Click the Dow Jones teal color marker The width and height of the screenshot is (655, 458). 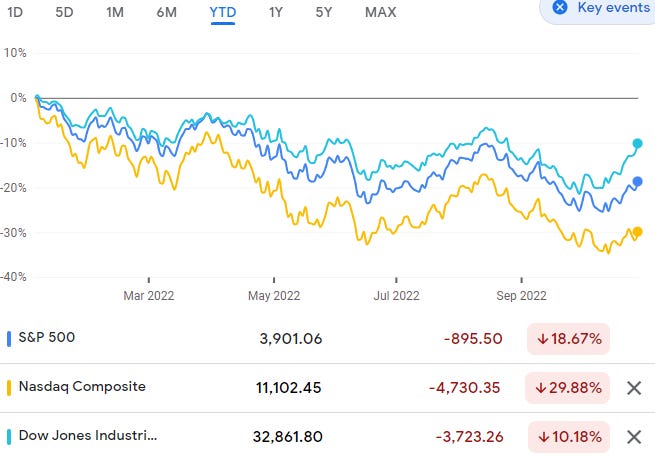(x=9, y=437)
